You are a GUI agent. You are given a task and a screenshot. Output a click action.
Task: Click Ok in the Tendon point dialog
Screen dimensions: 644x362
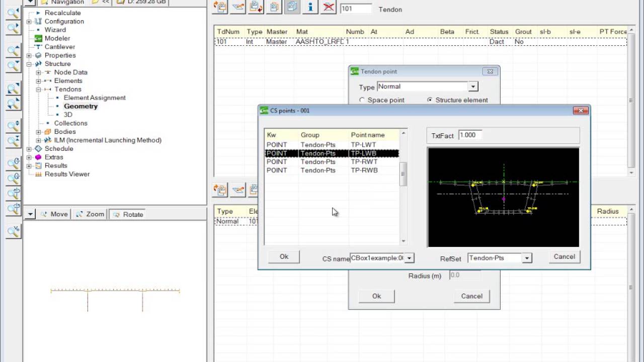point(376,296)
